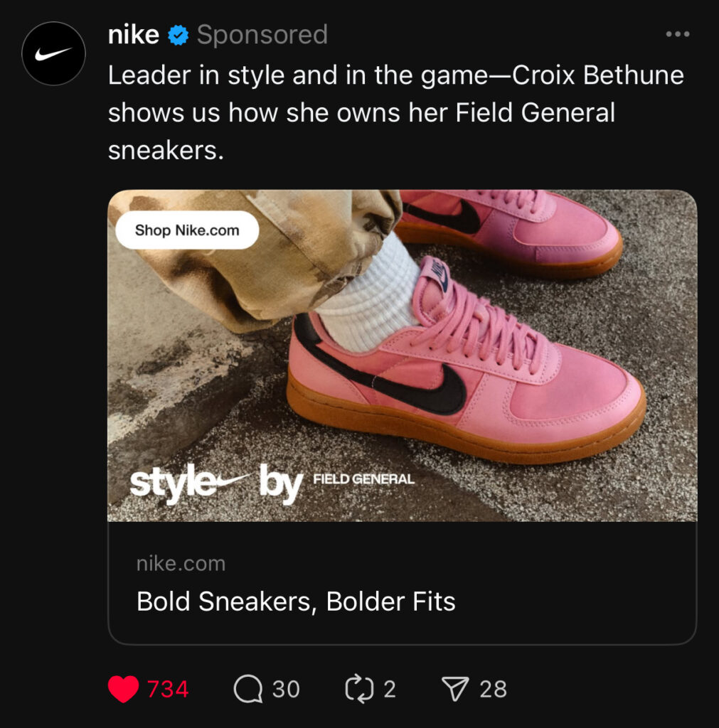Click the share count of 28
Screen dimensions: 719x728
tap(493, 689)
